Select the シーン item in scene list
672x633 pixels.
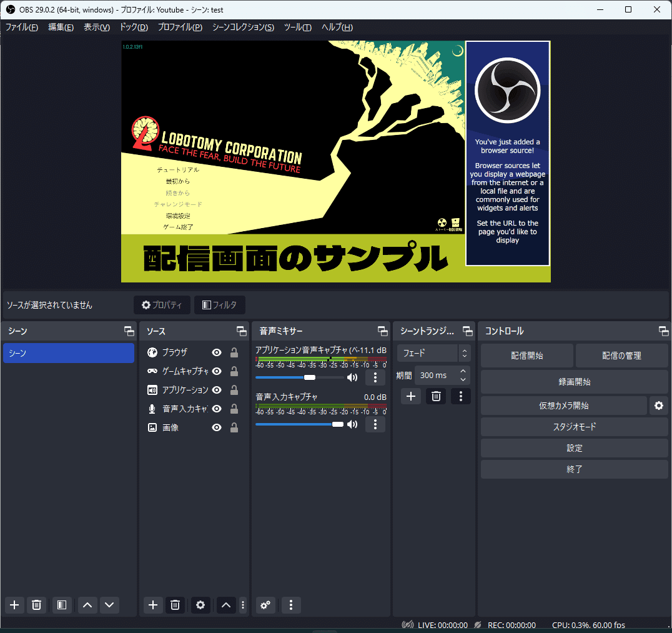click(x=69, y=353)
